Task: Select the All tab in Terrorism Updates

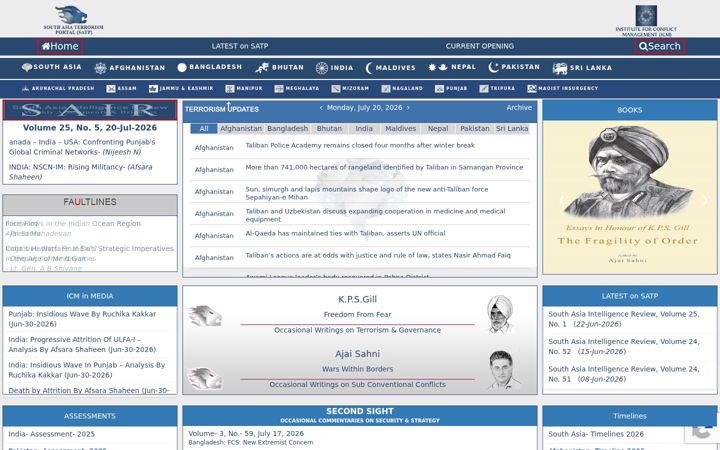Action: [x=204, y=129]
